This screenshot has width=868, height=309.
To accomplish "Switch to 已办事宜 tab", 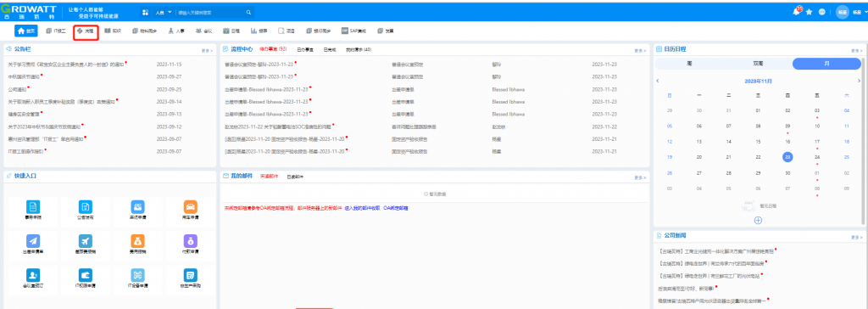I will pyautogui.click(x=305, y=50).
